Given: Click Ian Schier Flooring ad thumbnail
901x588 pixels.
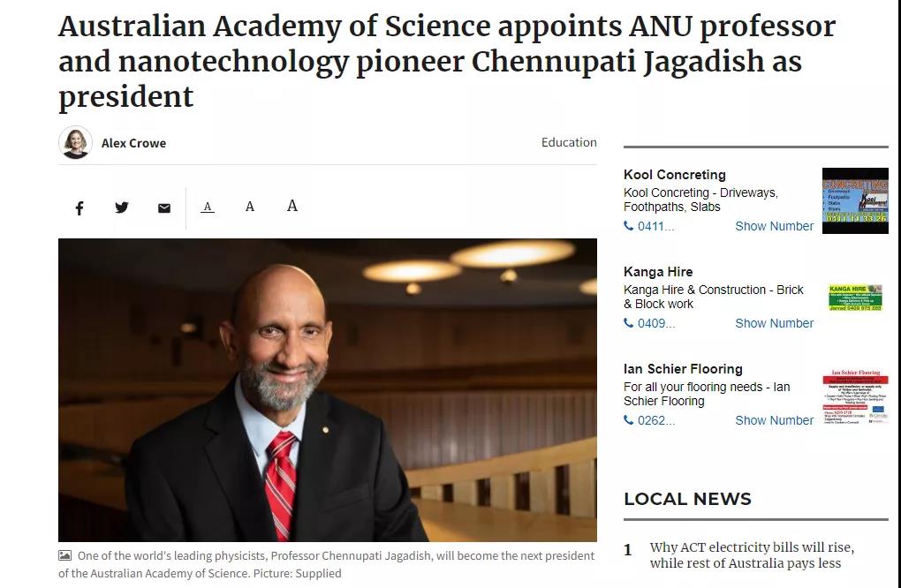Looking at the screenshot, I should (x=855, y=397).
